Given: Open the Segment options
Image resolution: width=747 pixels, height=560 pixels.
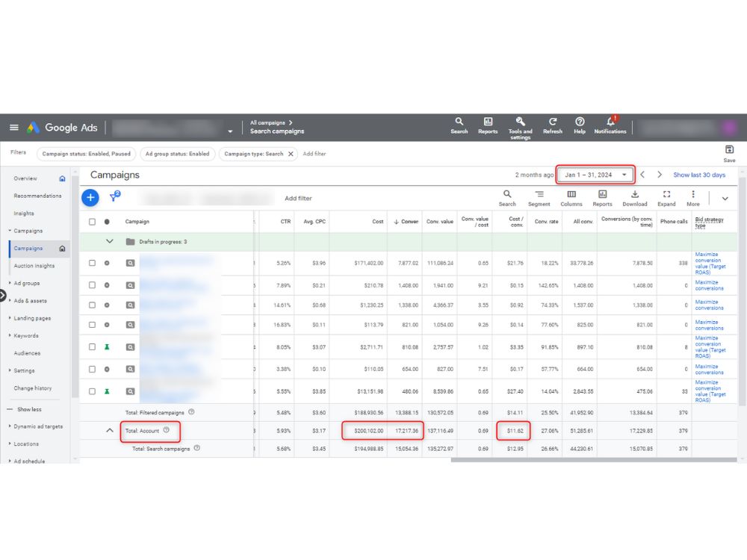Looking at the screenshot, I should point(539,198).
